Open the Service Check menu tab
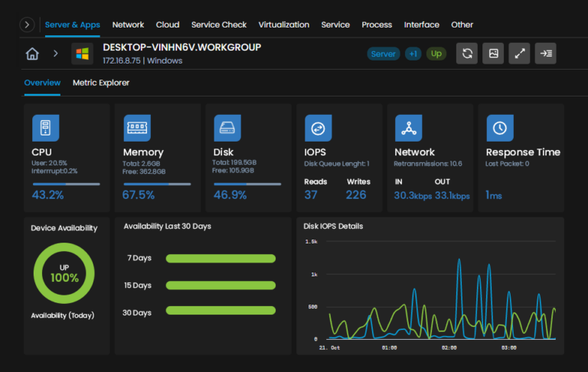588x372 pixels. [x=219, y=24]
